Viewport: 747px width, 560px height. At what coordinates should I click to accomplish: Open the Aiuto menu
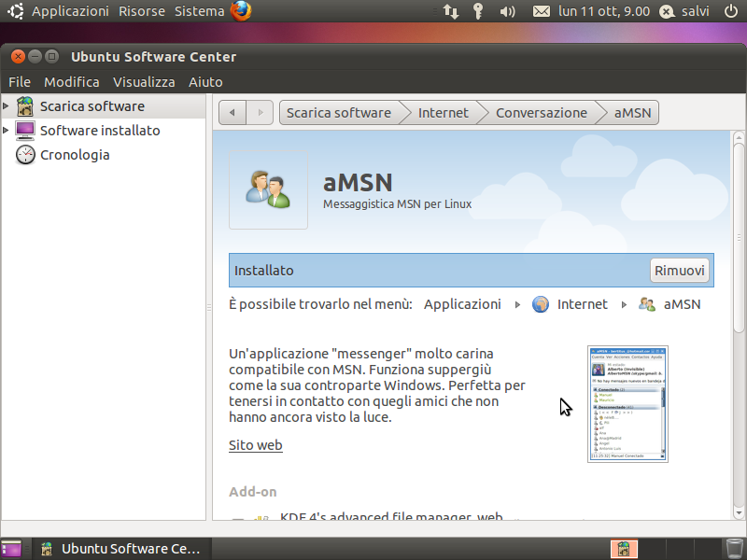[x=205, y=82]
